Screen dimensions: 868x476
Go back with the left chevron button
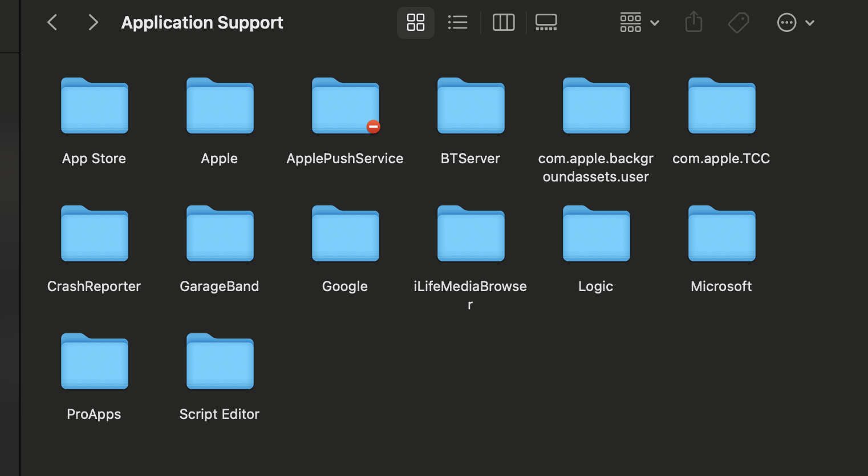[x=52, y=23]
